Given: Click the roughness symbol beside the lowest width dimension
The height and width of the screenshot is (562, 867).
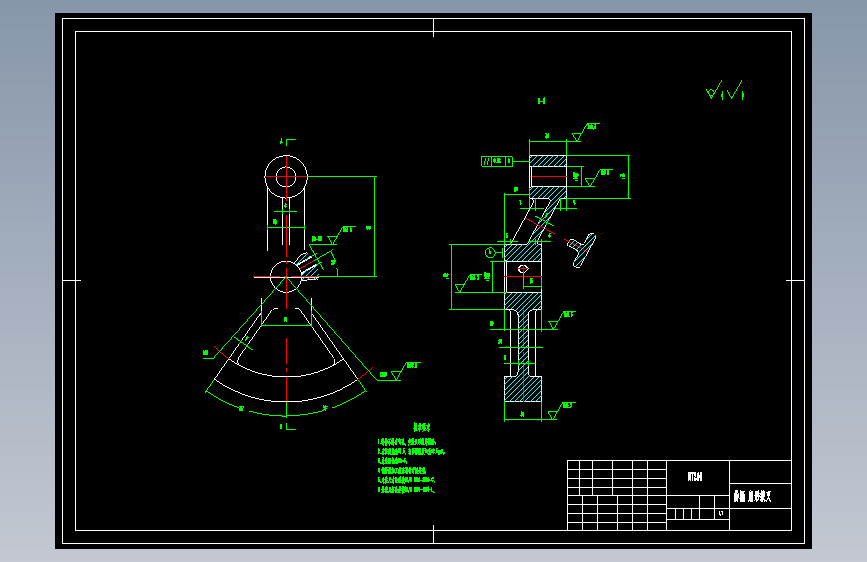Looking at the screenshot, I should tap(561, 411).
